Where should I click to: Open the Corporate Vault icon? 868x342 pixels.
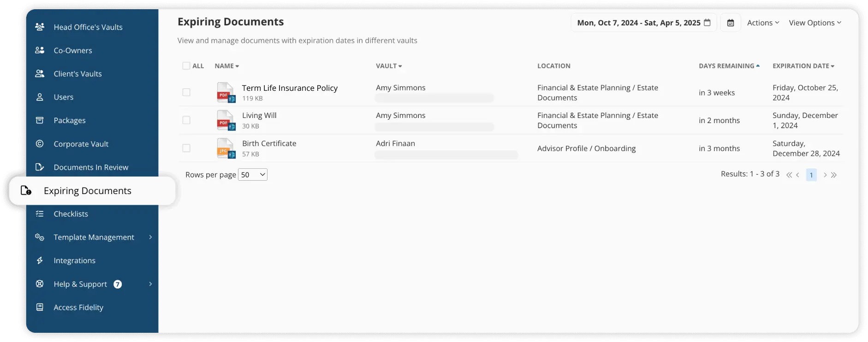pyautogui.click(x=40, y=144)
